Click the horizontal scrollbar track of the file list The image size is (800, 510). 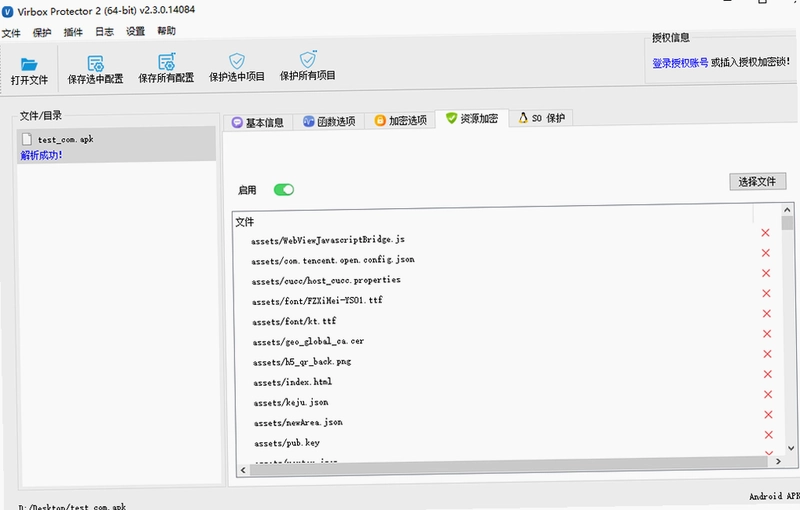click(x=508, y=466)
